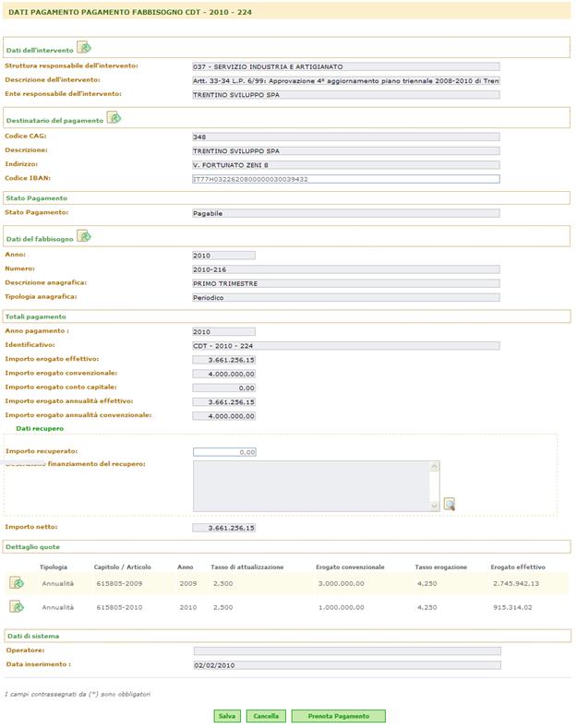The height and width of the screenshot is (728, 577).
Task: Edit the Codice IBAN field
Action: [346, 179]
